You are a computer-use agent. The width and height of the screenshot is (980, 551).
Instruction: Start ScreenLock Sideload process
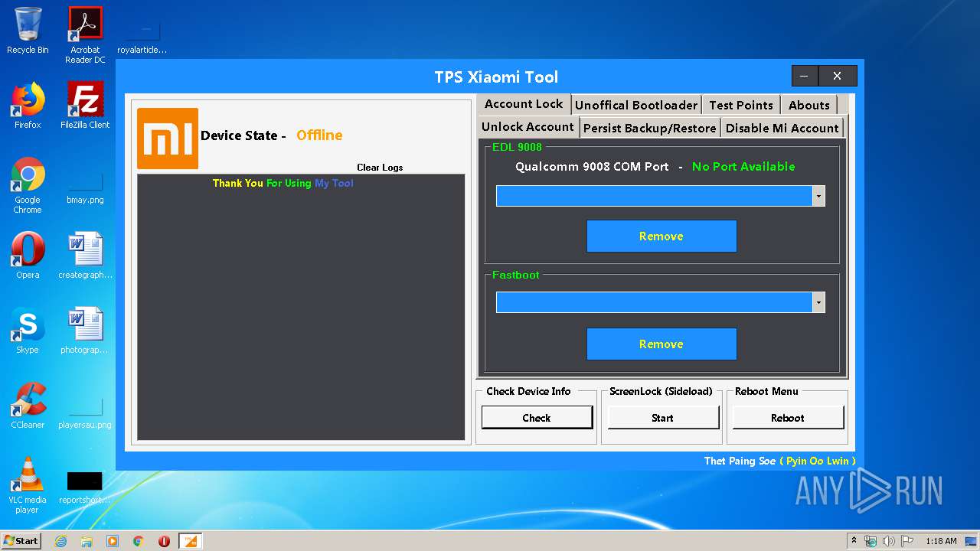coord(662,418)
